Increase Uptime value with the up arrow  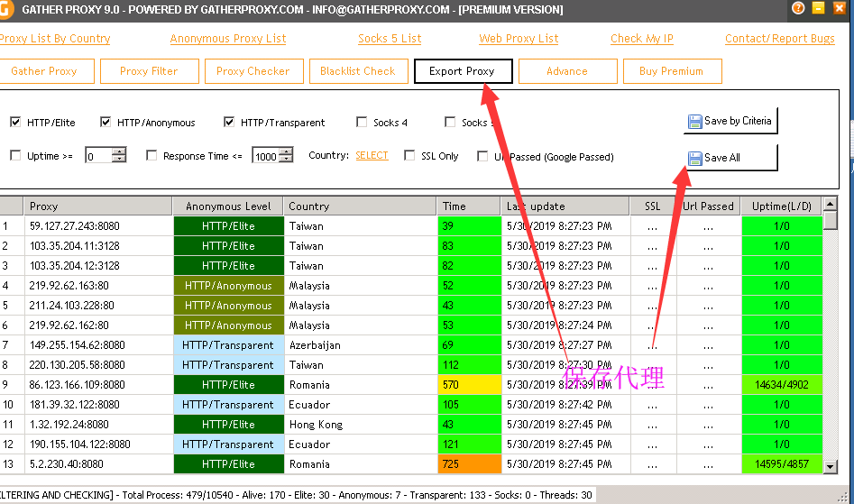(119, 151)
